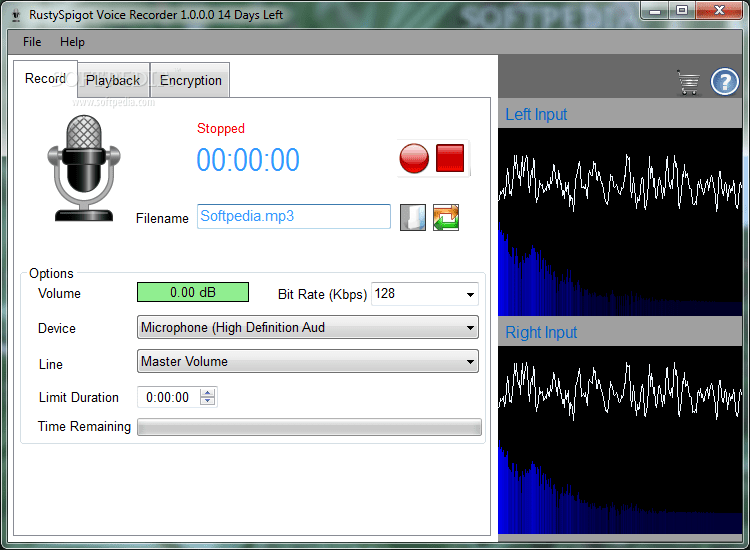Open the shopping cart purchase icon
This screenshot has height=550, width=750.
click(x=688, y=82)
